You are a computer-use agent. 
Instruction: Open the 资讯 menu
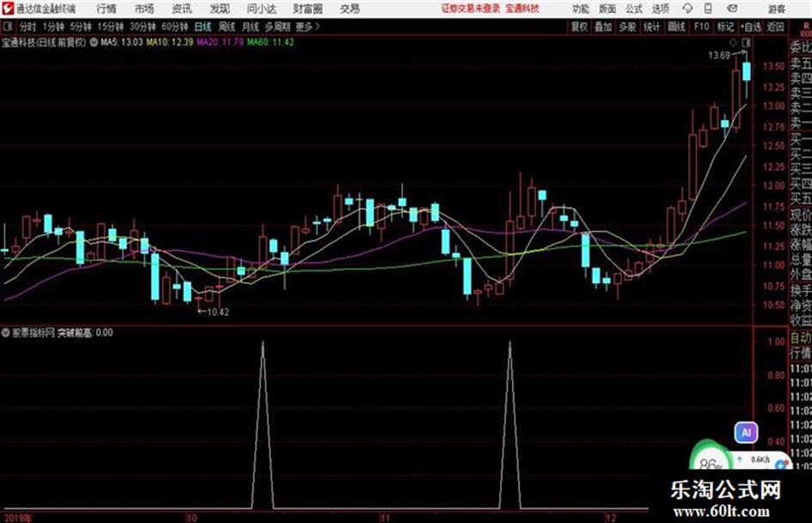coord(182,9)
